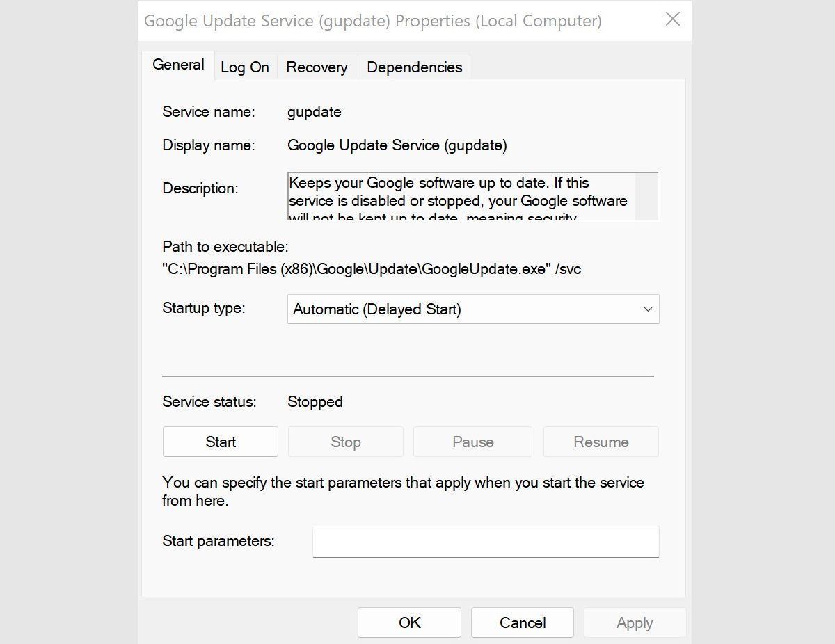Switch to the Log On tab
The height and width of the screenshot is (644, 835).
[244, 67]
